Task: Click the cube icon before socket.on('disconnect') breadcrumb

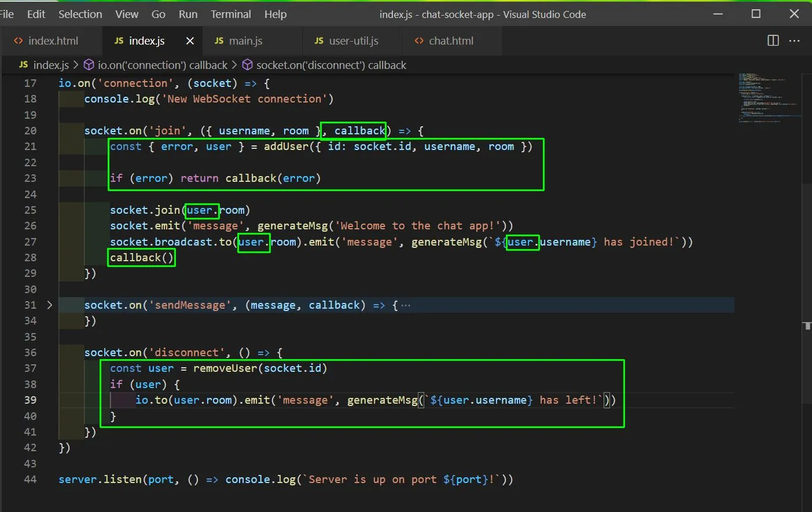Action: [x=247, y=65]
